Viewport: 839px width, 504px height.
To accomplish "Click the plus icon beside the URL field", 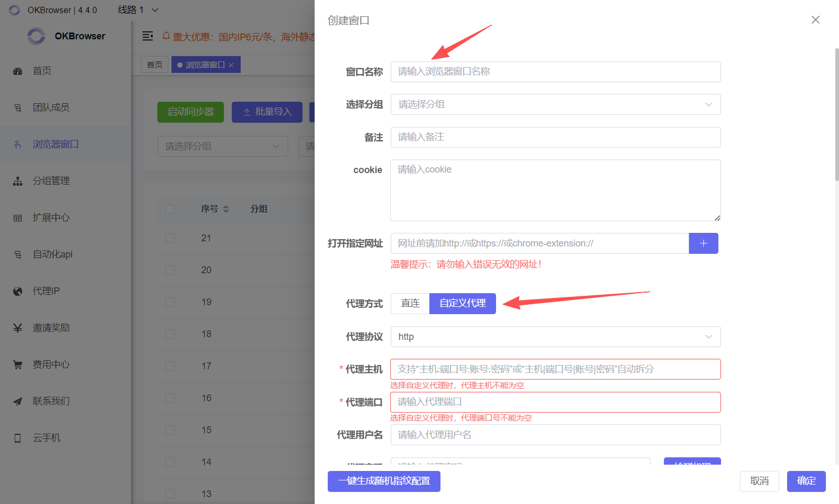I will (703, 243).
